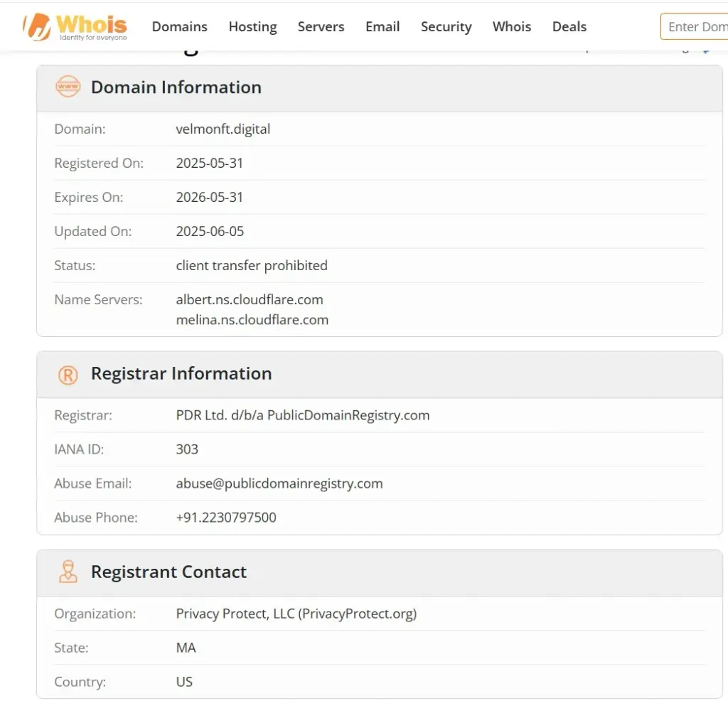Click the Expires On label
728x706 pixels.
tap(89, 197)
